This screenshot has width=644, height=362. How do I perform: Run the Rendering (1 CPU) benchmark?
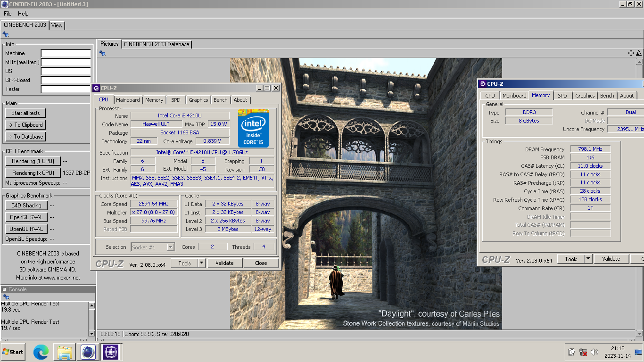click(x=33, y=161)
